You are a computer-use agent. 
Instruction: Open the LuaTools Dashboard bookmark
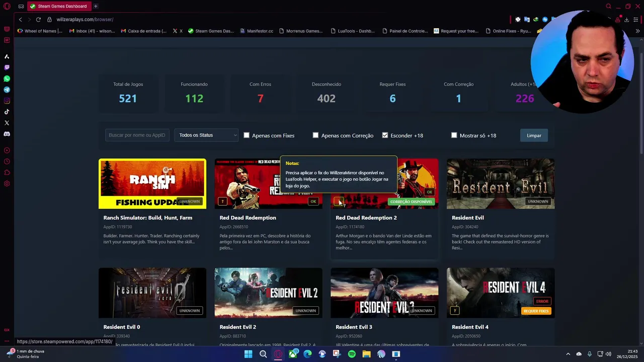coord(353,31)
